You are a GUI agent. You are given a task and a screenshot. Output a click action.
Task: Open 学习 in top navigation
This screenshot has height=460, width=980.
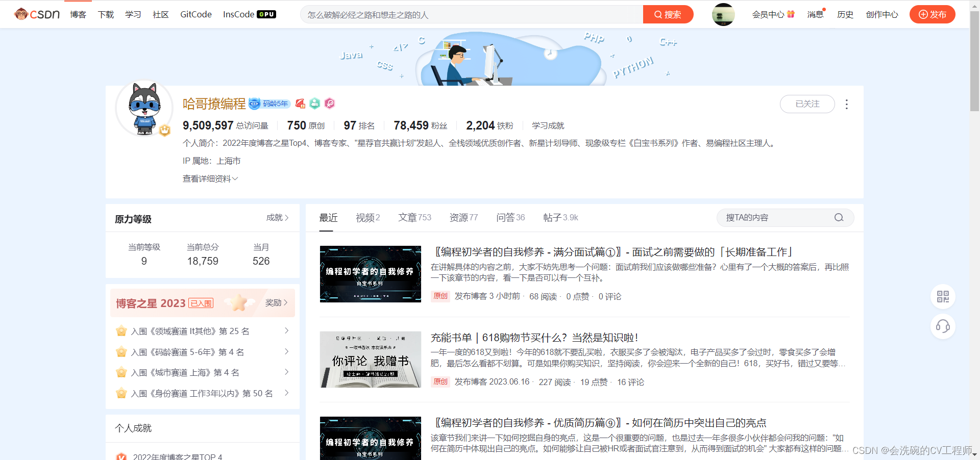133,14
